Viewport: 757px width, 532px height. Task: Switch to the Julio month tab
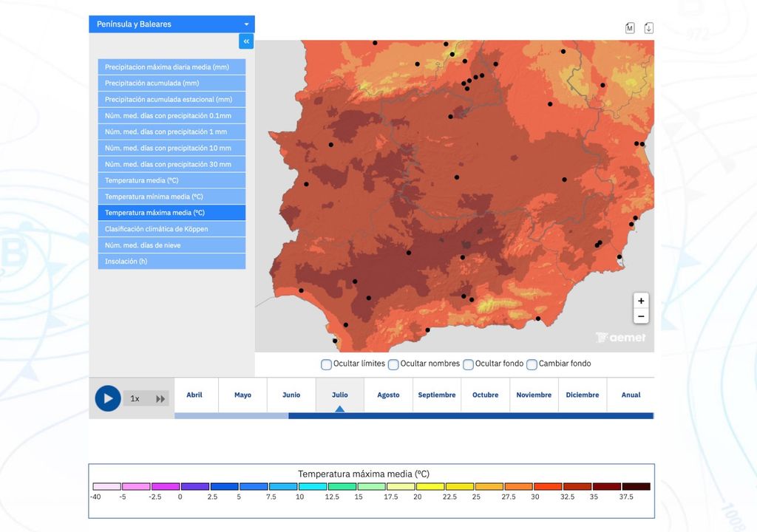coord(340,395)
